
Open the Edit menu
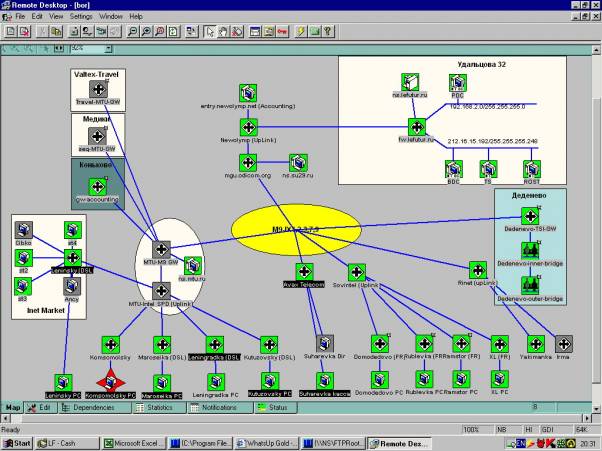(37, 17)
